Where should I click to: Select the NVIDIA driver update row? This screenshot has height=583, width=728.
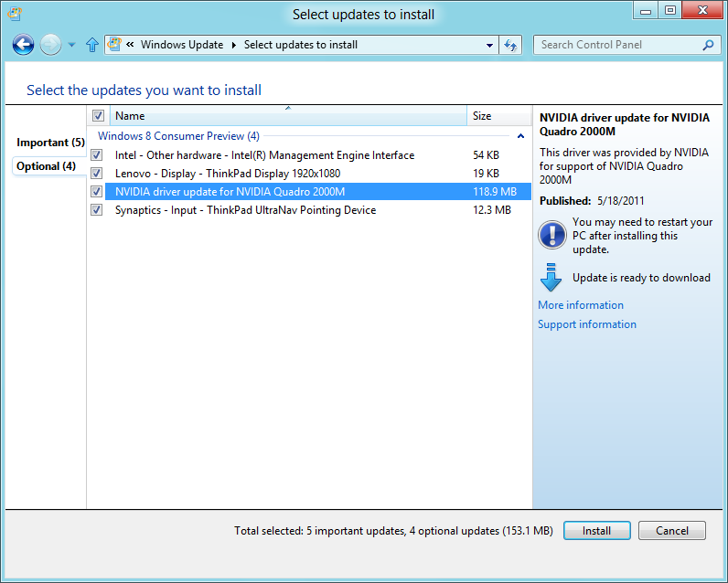pos(318,191)
